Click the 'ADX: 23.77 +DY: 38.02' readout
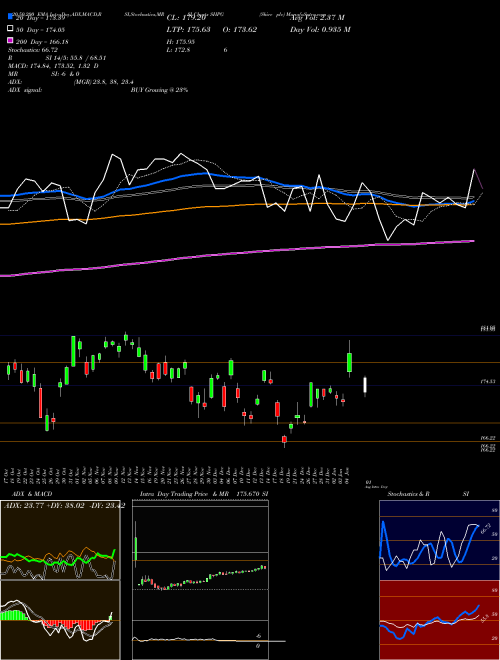 click(x=44, y=506)
